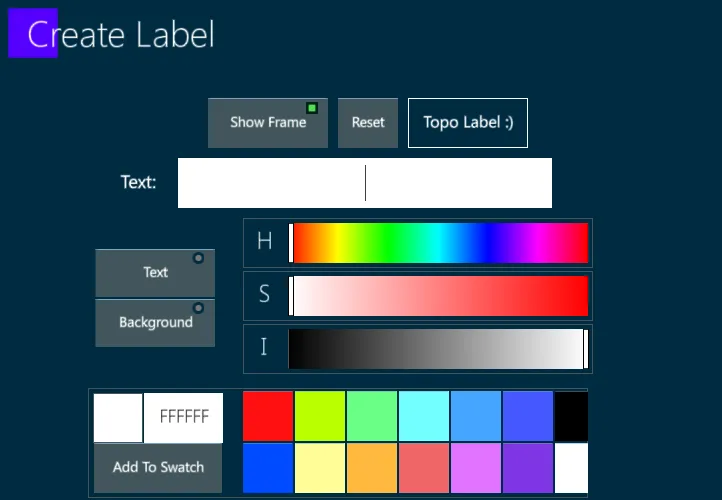The height and width of the screenshot is (500, 722).
Task: Click Add To Swatch button
Action: [x=158, y=468]
